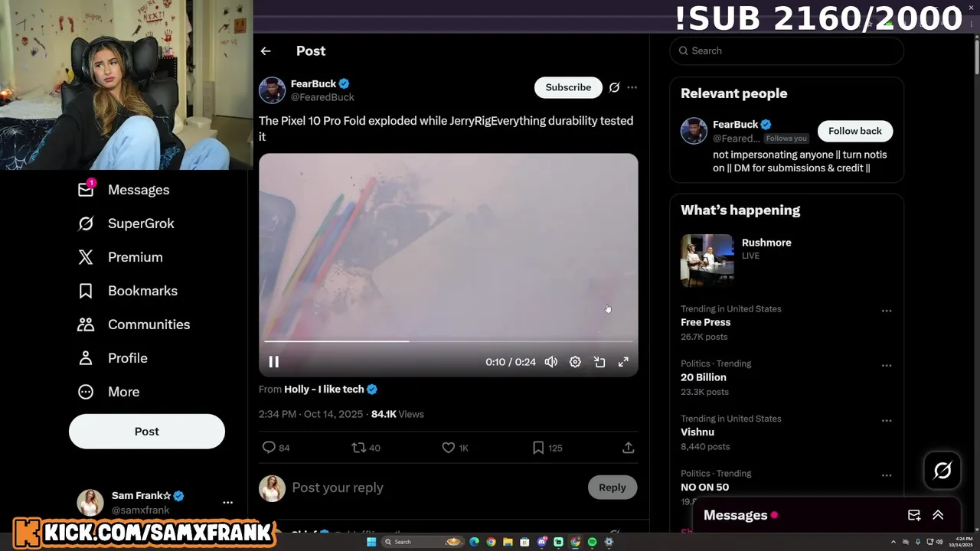Open File Explorer from taskbar

pos(508,542)
